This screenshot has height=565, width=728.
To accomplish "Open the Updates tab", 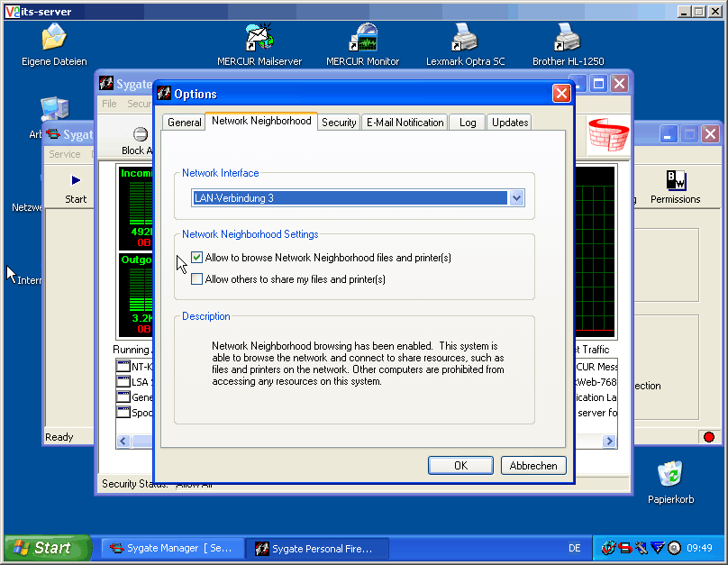I will 510,123.
